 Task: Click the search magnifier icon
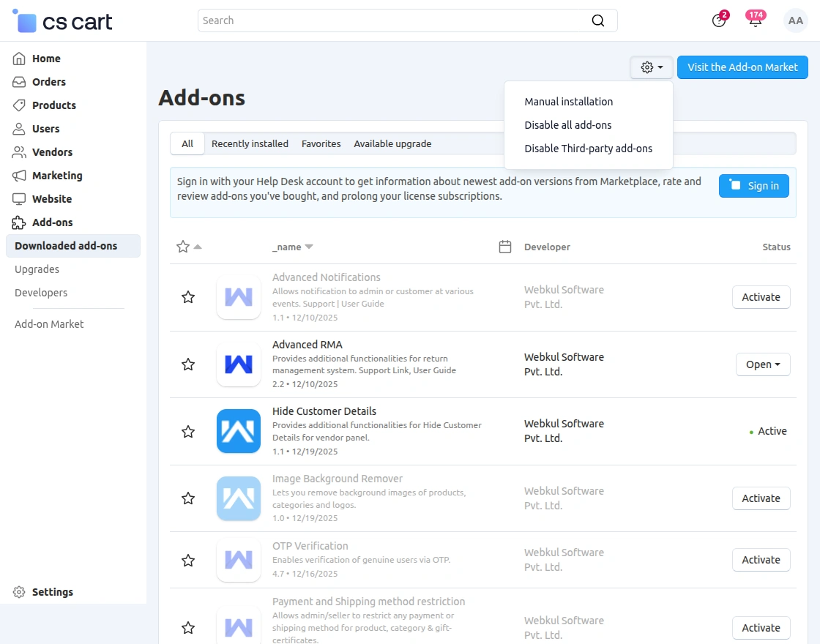coord(598,20)
